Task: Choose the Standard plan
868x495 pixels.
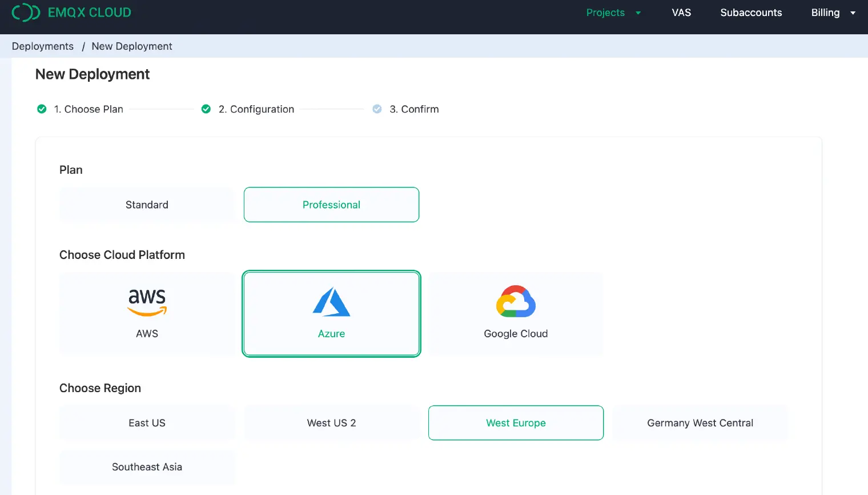Action: (x=147, y=205)
